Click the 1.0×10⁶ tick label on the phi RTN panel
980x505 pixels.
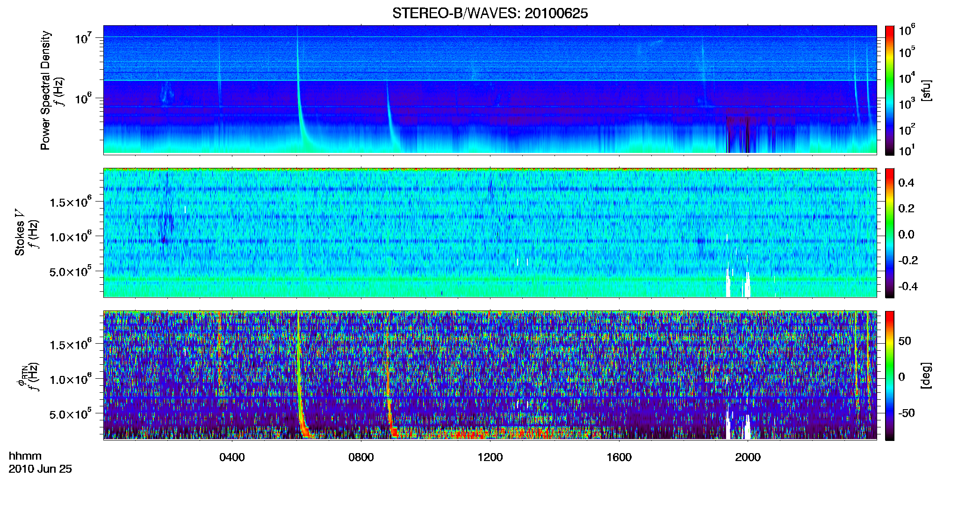click(71, 379)
